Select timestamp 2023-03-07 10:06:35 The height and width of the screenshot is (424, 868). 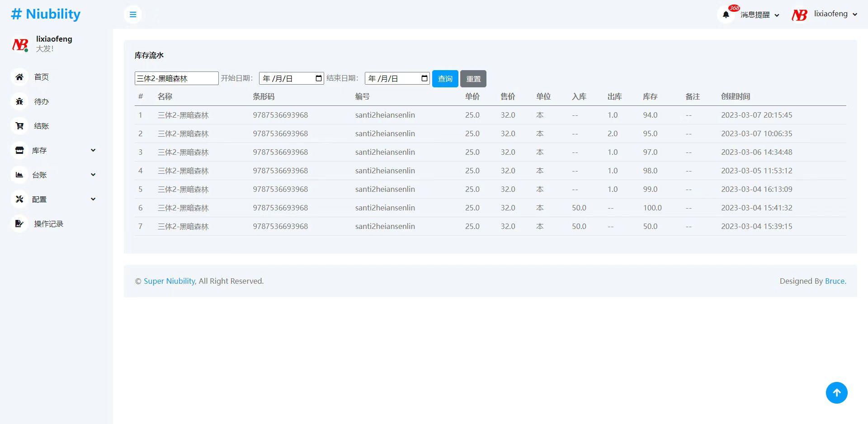[x=757, y=133]
